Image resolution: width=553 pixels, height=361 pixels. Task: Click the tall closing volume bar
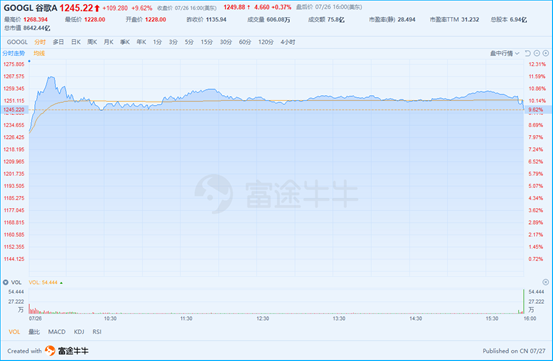(524, 301)
